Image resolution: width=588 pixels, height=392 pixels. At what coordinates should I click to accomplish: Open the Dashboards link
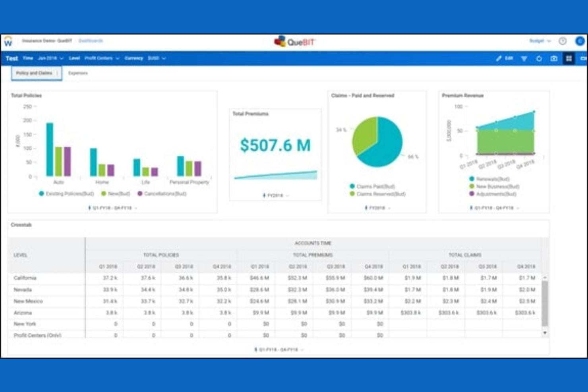click(x=91, y=41)
